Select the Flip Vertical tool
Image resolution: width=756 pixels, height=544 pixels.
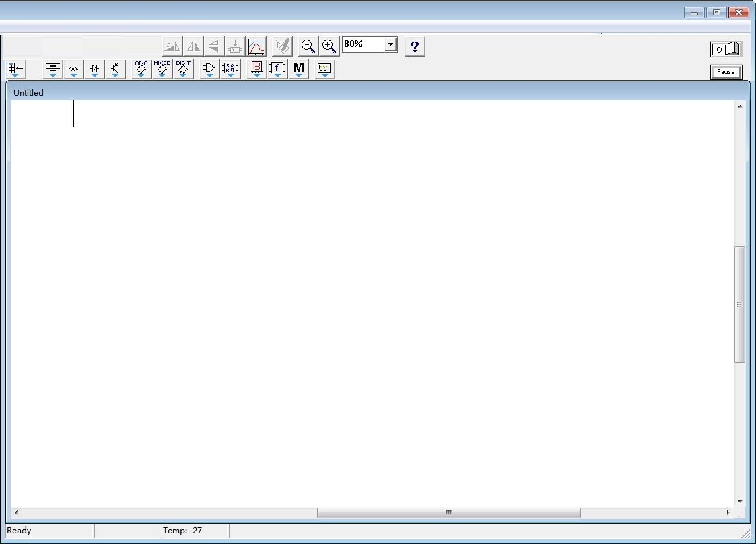coord(213,46)
